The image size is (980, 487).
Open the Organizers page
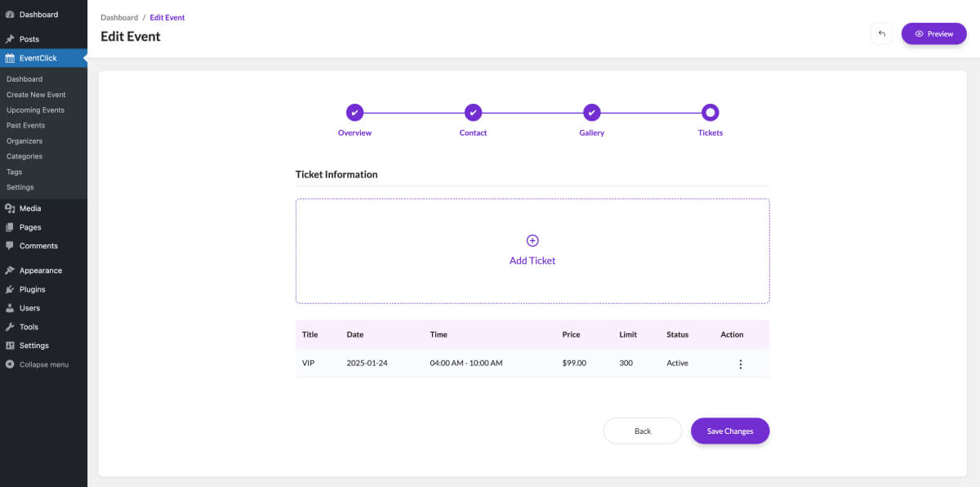coord(24,141)
